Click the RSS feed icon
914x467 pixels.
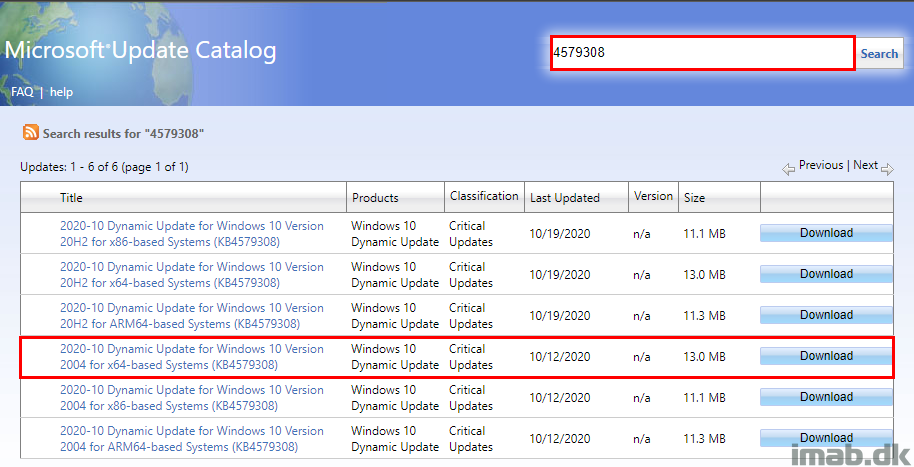(30, 132)
